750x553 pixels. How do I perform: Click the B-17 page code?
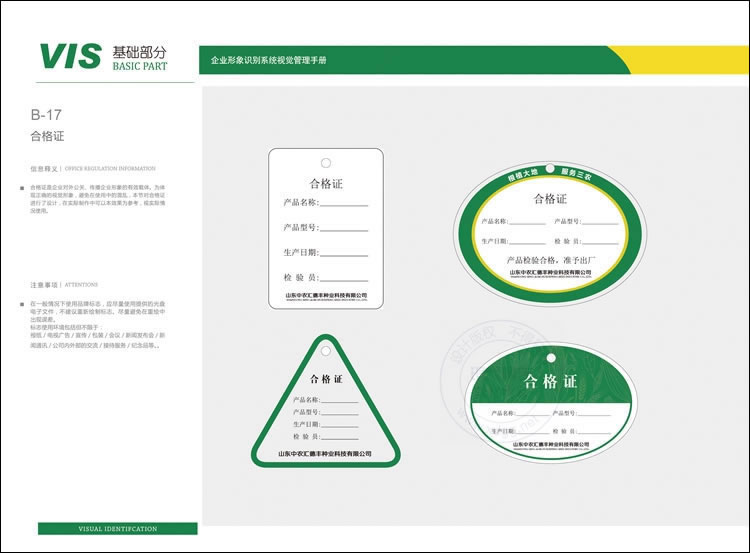point(47,114)
